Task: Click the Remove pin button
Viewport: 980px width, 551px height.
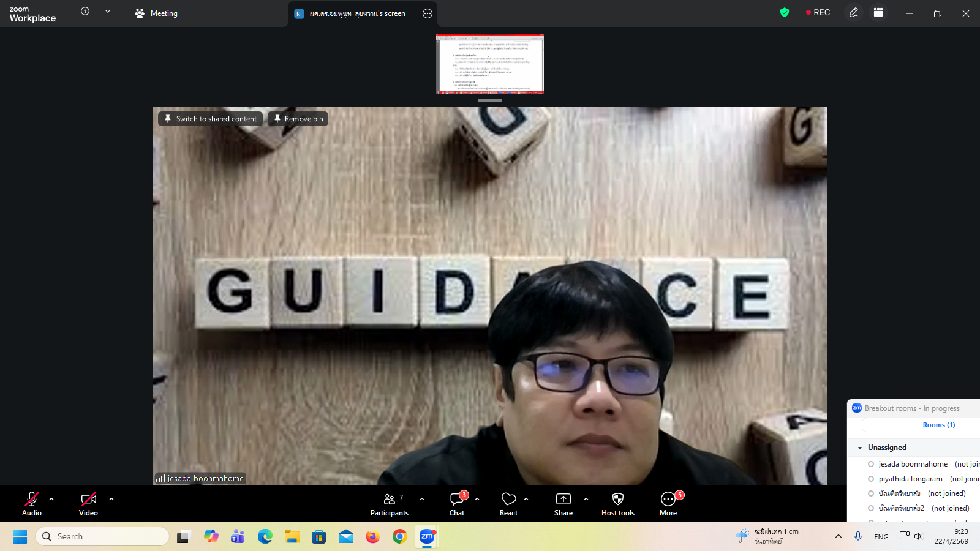Action: [298, 119]
